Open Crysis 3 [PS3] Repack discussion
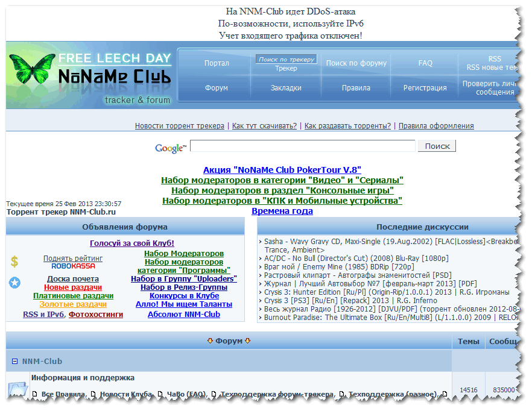Viewport: 532px width, 411px height. (350, 301)
